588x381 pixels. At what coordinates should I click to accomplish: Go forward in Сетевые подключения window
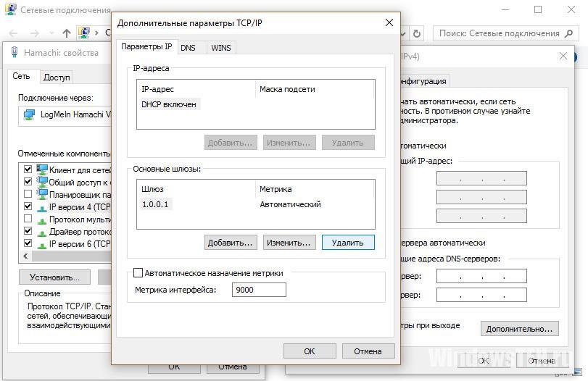35,33
